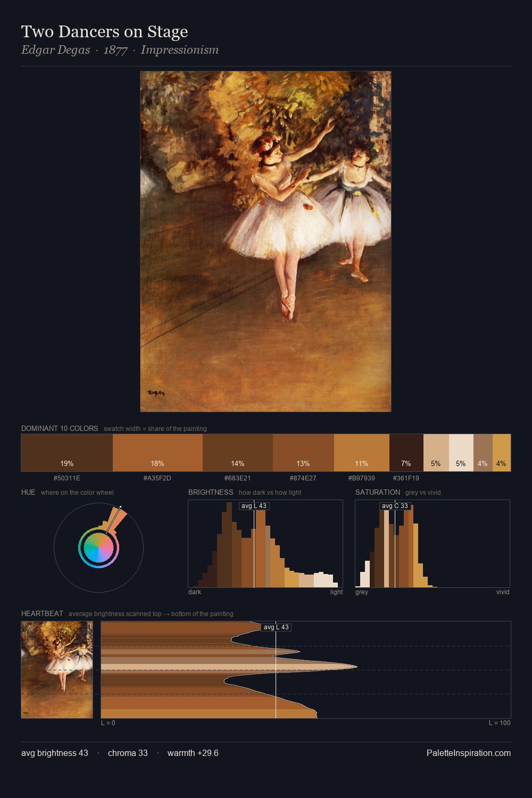The image size is (532, 798).
Task: Click the #683E21 hex code label
Action: (238, 478)
